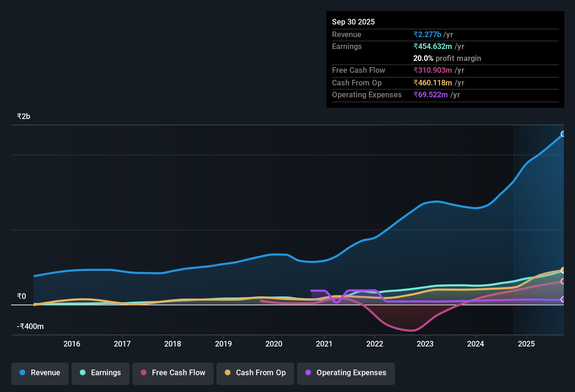The width and height of the screenshot is (575, 392).
Task: Toggle the Earnings series visibility
Action: coord(101,373)
